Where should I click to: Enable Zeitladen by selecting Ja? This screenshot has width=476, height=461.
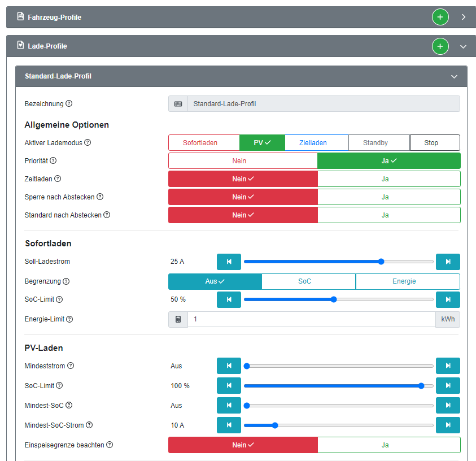tap(388, 179)
